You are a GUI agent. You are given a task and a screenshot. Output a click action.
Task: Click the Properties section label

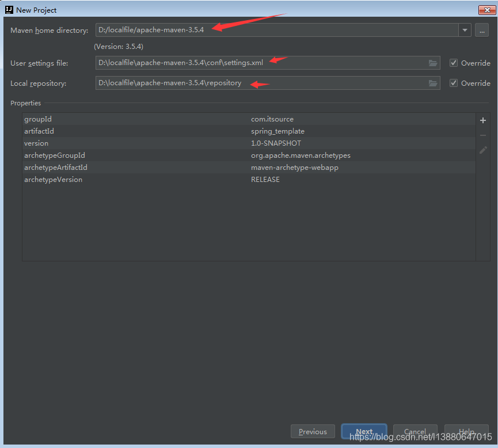point(26,103)
